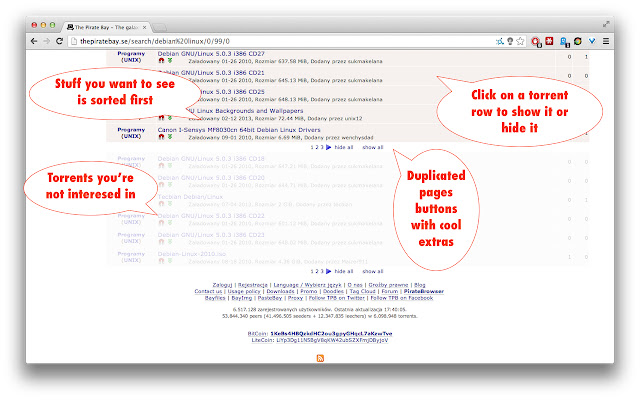Image resolution: width=640 pixels, height=400 pixels.
Task: Open Canon I-Sensys MF8030cn Debian Linux Drivers torrent
Action: (239, 130)
